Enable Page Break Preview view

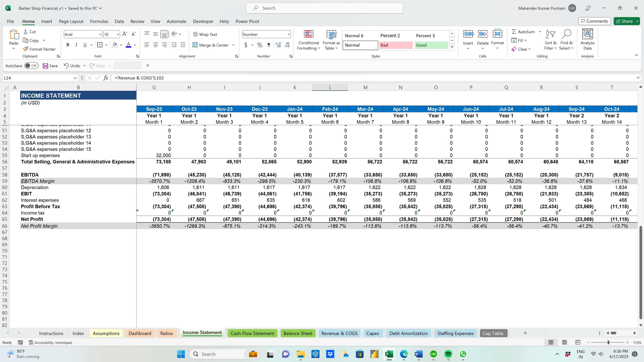577,342
